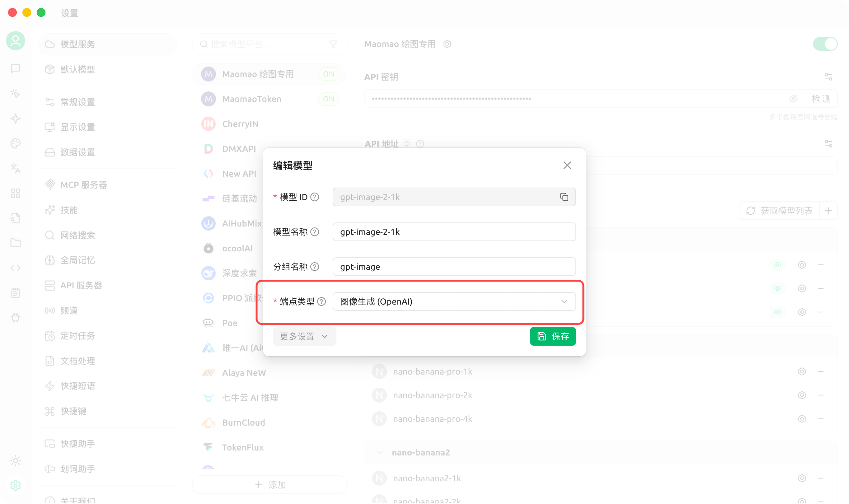The height and width of the screenshot is (504, 849).
Task: Click the 搜索模型平台 search field
Action: [x=270, y=44]
